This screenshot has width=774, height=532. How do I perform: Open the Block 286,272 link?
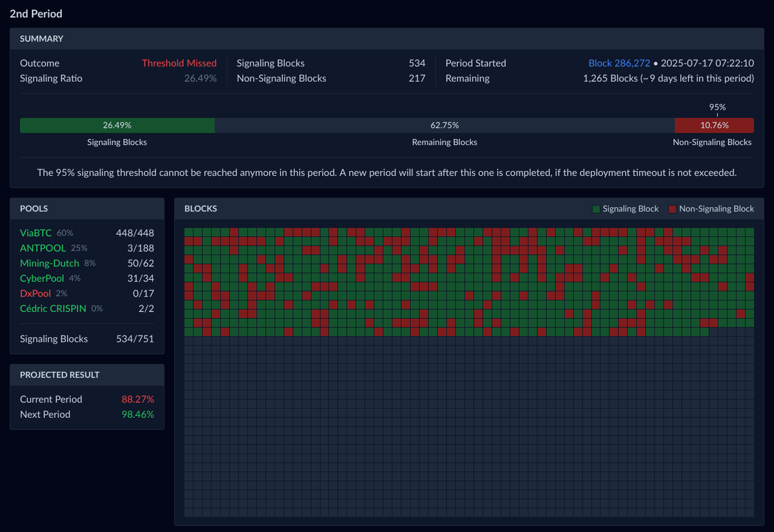619,63
